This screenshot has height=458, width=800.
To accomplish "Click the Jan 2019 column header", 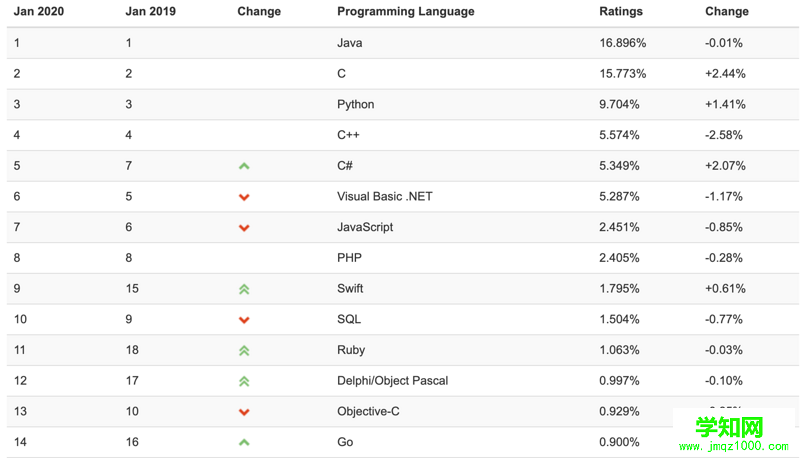I will (151, 11).
